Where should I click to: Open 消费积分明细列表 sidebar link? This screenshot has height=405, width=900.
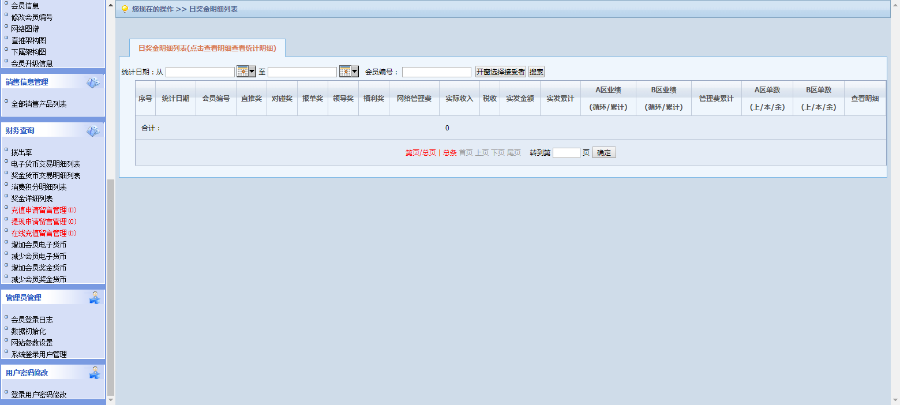[39, 187]
